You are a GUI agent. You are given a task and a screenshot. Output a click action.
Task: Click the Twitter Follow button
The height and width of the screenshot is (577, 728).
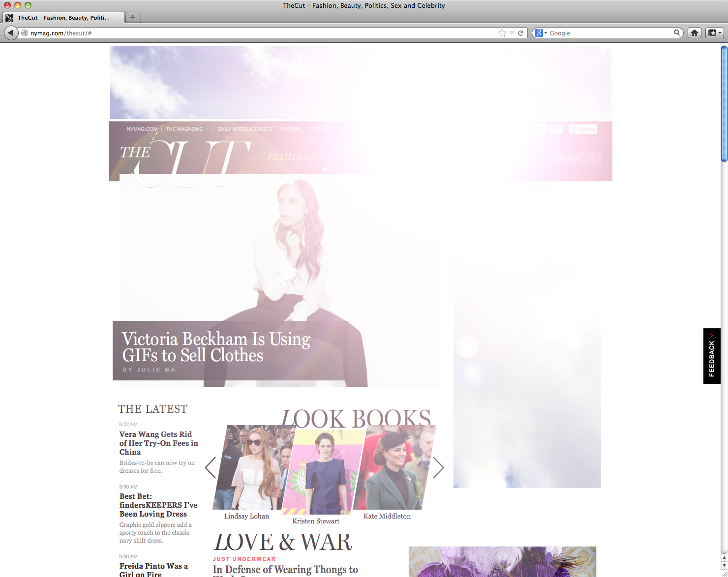point(583,129)
